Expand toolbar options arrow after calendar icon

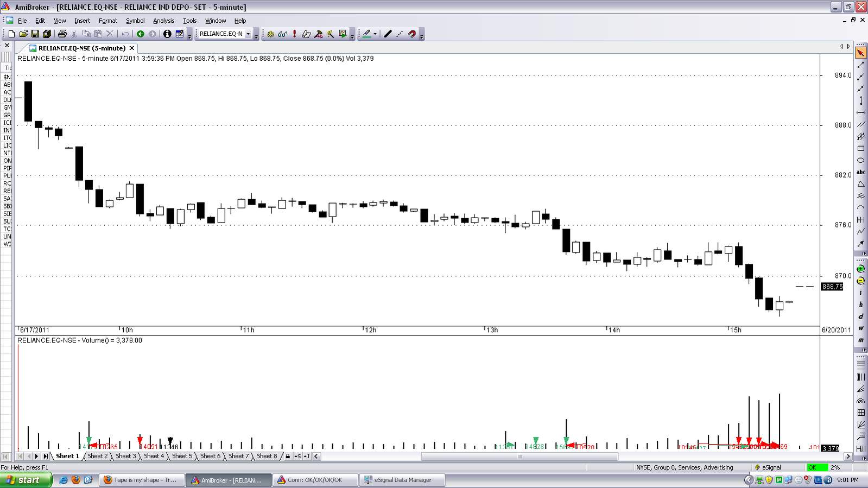pyautogui.click(x=189, y=36)
